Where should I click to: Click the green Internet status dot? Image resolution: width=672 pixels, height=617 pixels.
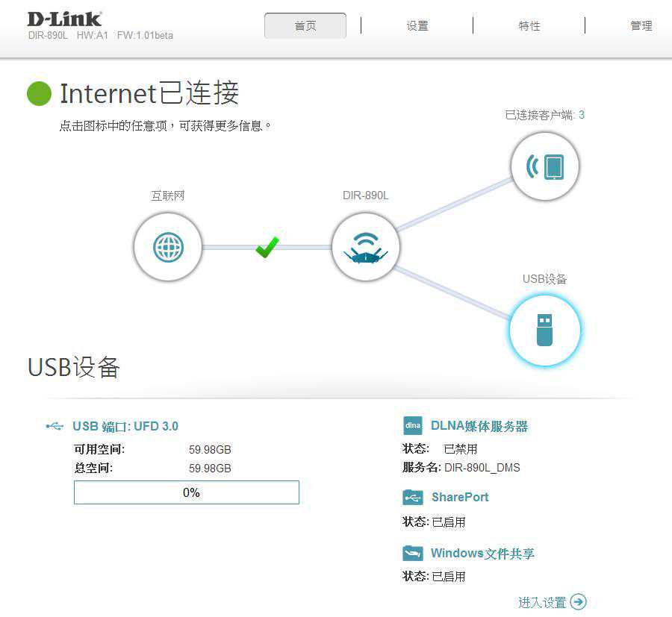coord(39,93)
